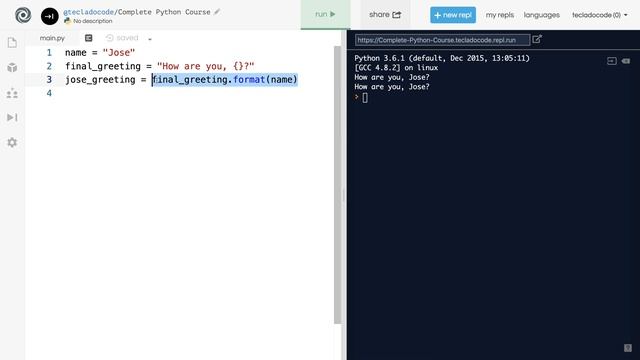The height and width of the screenshot is (360, 640).
Task: Select the main.py tab
Action: pyautogui.click(x=52, y=38)
